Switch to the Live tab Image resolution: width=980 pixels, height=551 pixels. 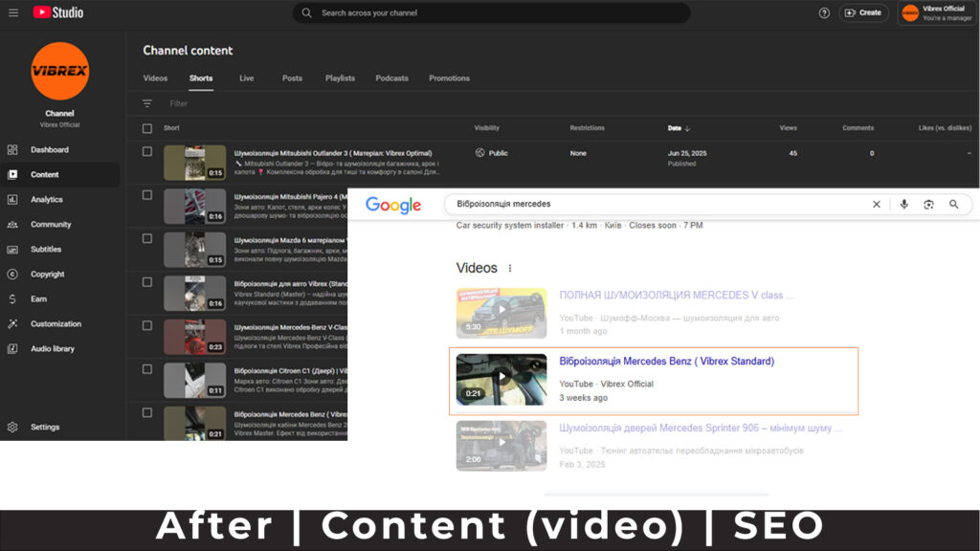pyautogui.click(x=246, y=78)
